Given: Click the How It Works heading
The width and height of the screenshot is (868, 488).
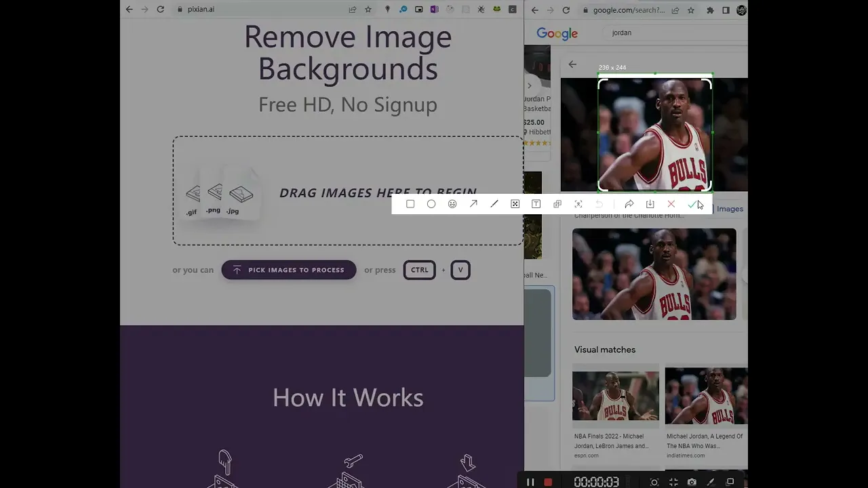Looking at the screenshot, I should coord(348,397).
